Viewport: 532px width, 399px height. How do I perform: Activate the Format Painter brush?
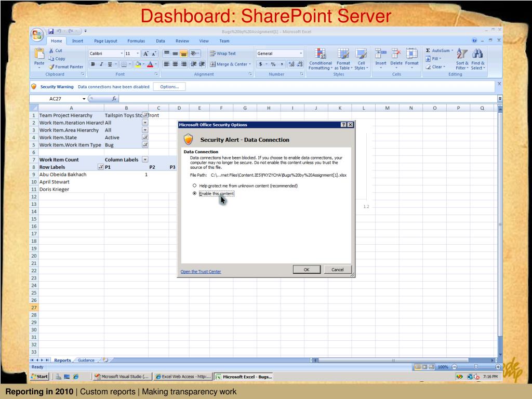66,67
